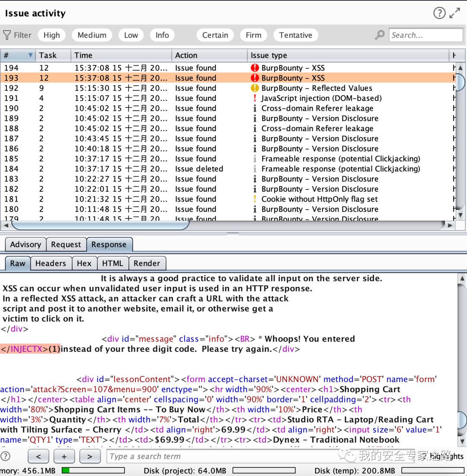Click the search magnifier icon beside Search field
The width and height of the screenshot is (467, 476).
[x=379, y=35]
